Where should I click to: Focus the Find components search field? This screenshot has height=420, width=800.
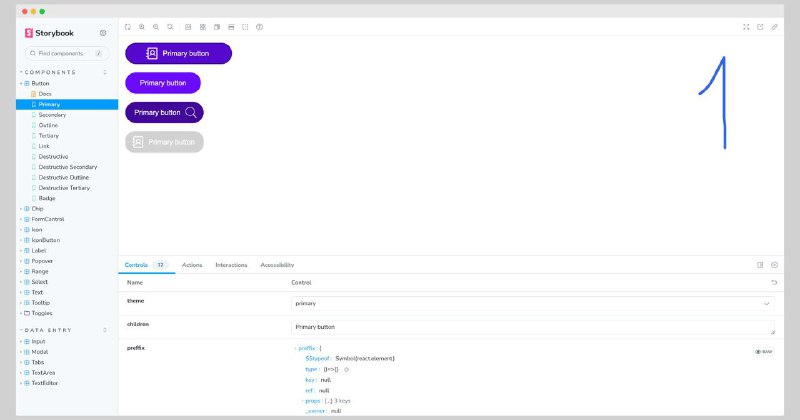point(66,53)
